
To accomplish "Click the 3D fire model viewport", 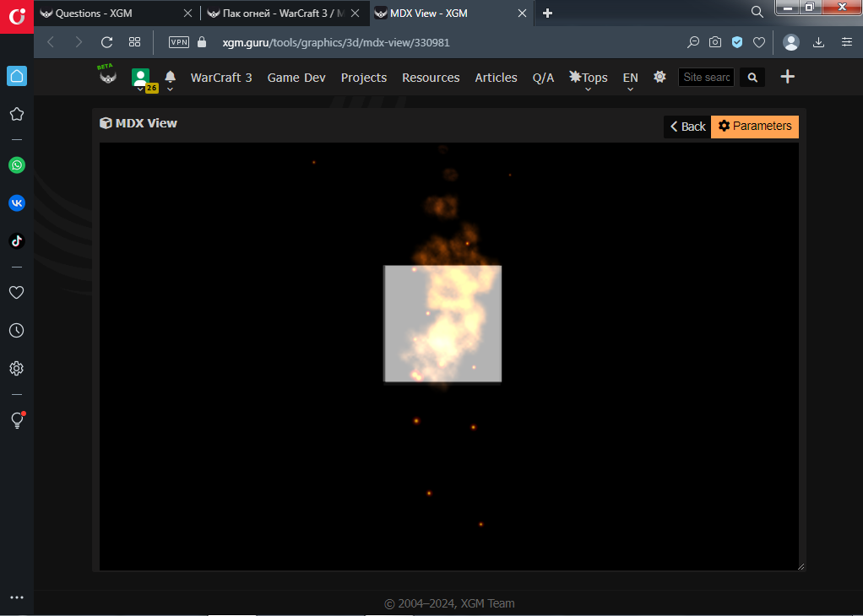I will [448, 356].
